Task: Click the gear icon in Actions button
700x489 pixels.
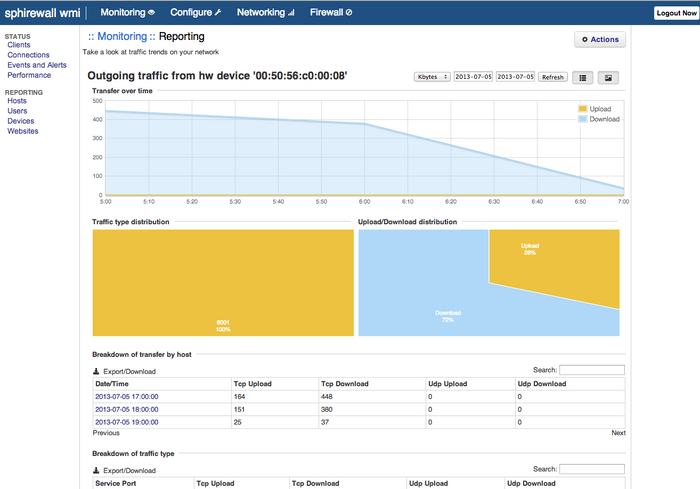Action: (x=584, y=39)
